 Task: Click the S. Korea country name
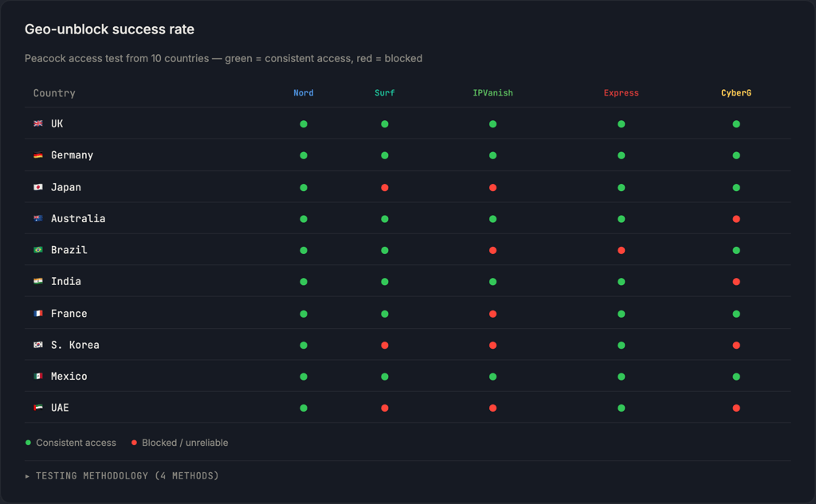(x=75, y=345)
